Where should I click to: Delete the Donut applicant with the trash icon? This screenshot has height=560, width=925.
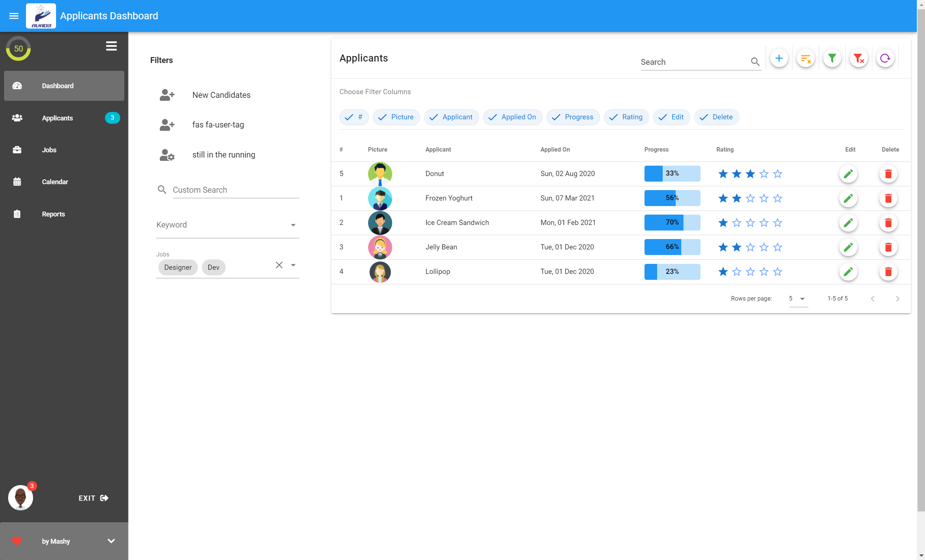point(888,174)
